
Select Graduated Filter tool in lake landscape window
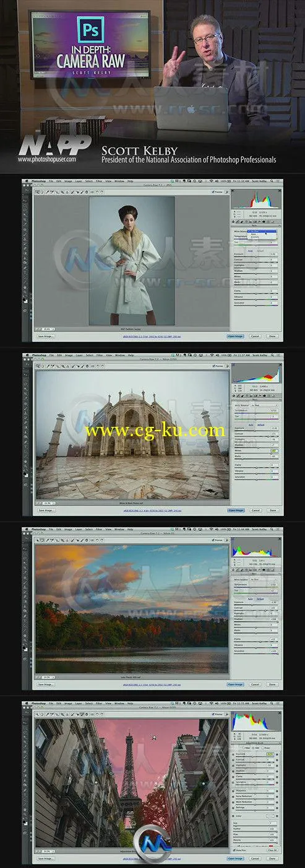tap(87, 540)
